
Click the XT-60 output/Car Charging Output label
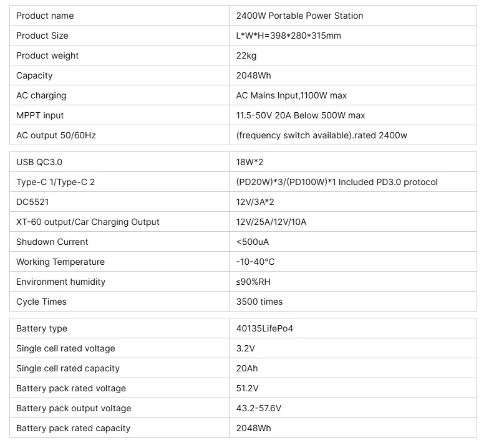pyautogui.click(x=87, y=222)
